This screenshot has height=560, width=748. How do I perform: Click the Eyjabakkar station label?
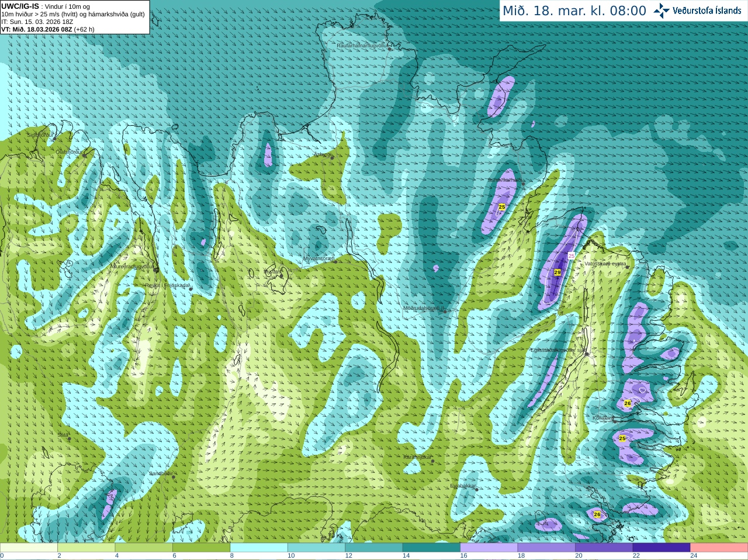point(463,486)
